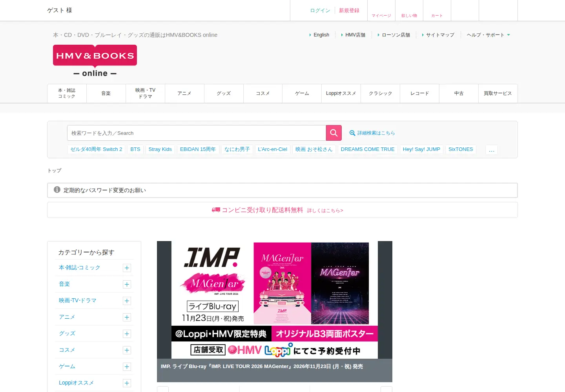
Task: Expand the 本·雑誌·コミック category
Action: coord(127,268)
